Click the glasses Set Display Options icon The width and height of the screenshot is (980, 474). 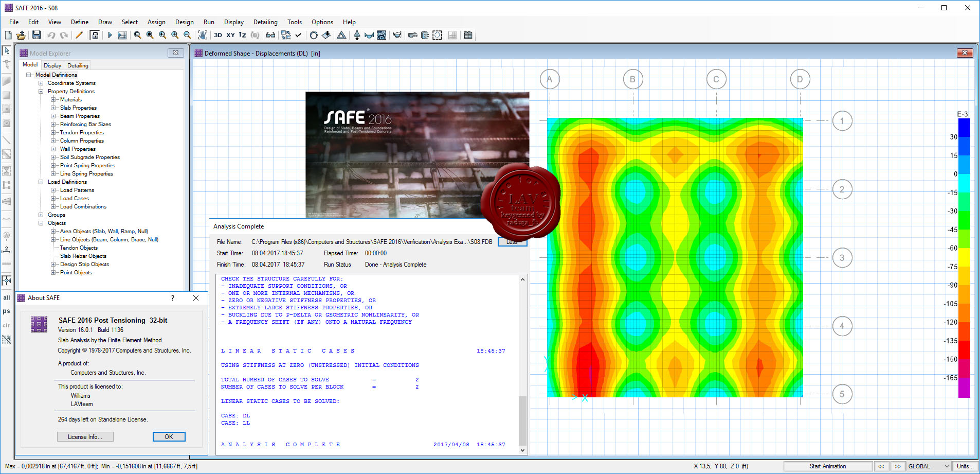[270, 35]
